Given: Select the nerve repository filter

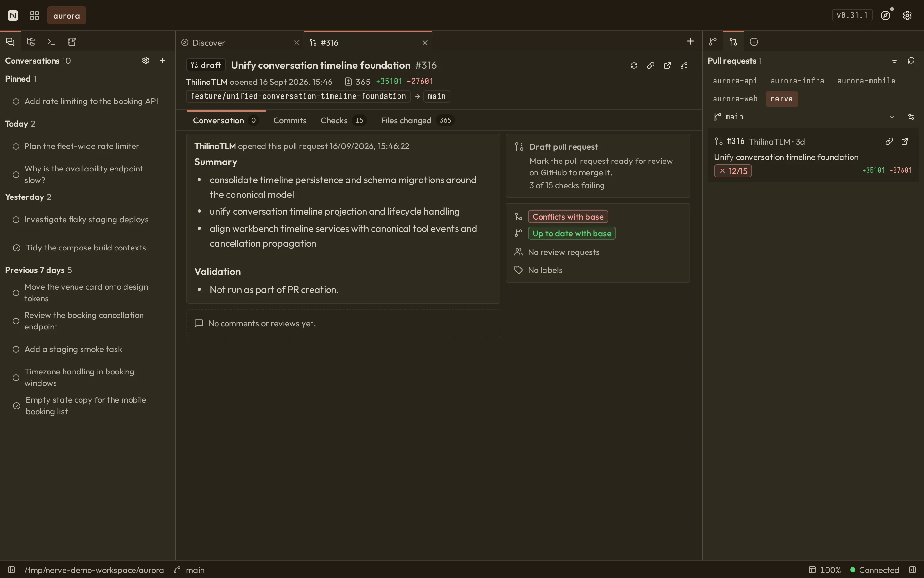Looking at the screenshot, I should (782, 99).
